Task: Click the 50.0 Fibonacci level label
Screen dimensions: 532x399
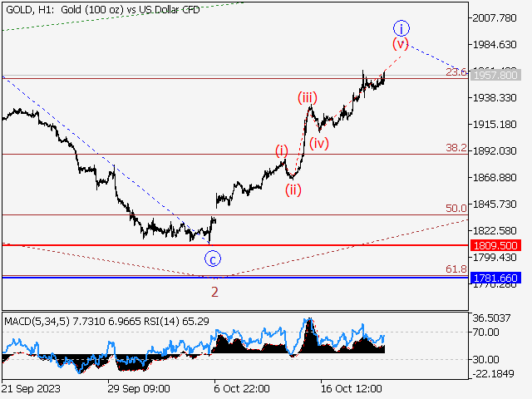Action: (456, 208)
